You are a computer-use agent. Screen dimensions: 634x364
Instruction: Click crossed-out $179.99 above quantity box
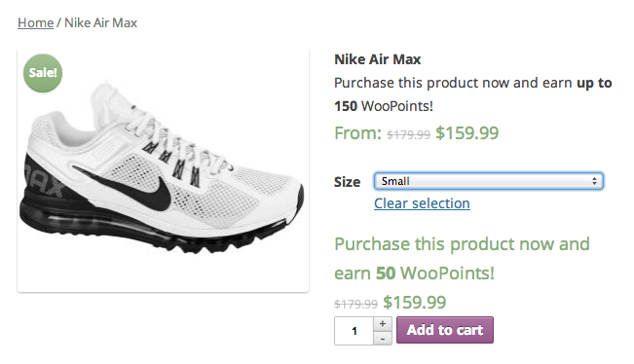point(355,304)
